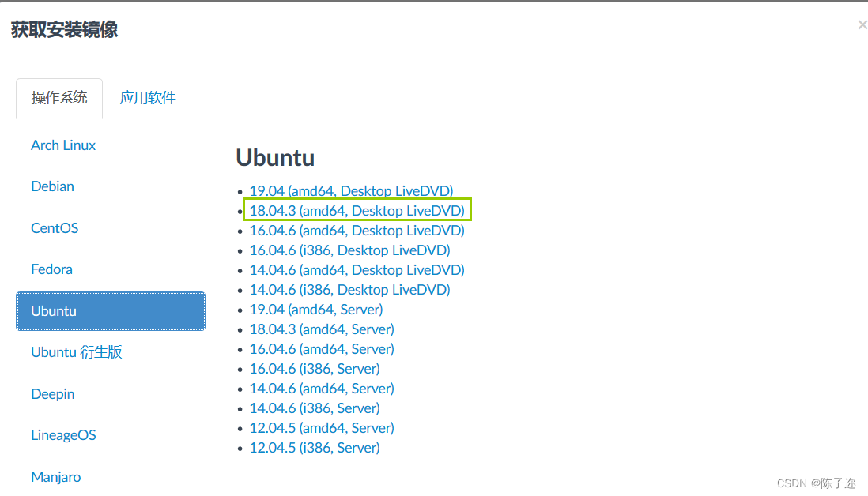Open the 12.04.5 (i386, Server) link
The width and height of the screenshot is (868, 496).
(315, 448)
